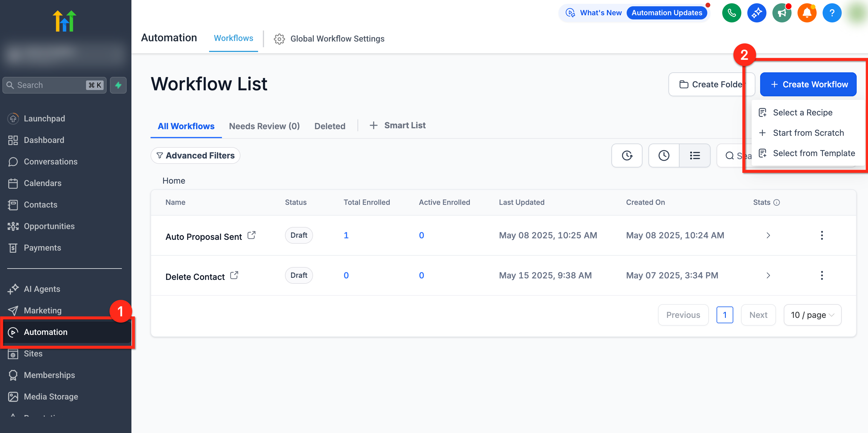Open Auto Proposal Sent in new tab icon
This screenshot has height=433, width=868.
pyautogui.click(x=251, y=235)
